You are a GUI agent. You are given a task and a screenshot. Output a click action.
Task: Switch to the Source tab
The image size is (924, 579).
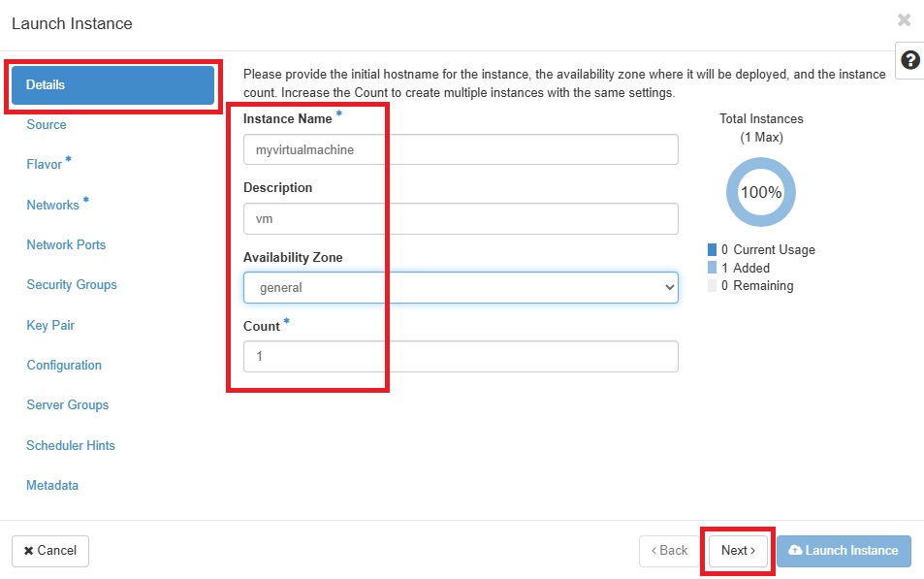[x=47, y=125]
